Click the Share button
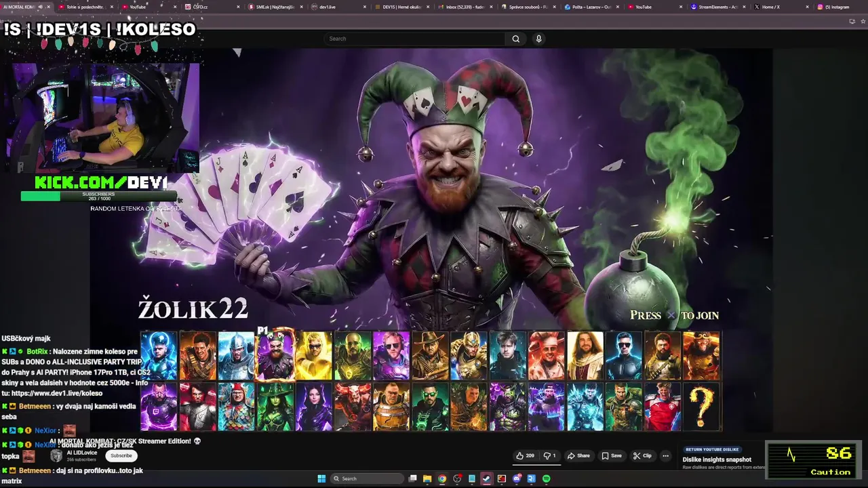The image size is (868, 488). 578,455
